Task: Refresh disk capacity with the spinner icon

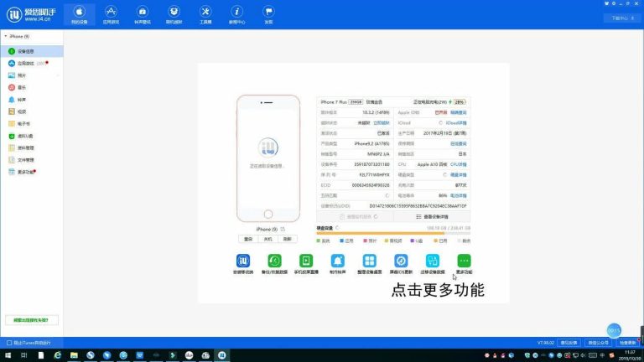Action: pyautogui.click(x=337, y=228)
